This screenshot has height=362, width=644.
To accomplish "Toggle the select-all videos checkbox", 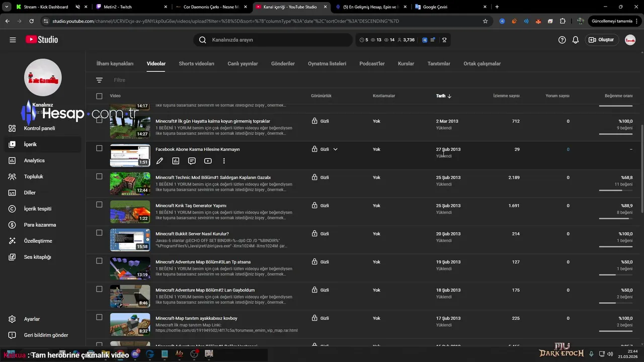I will pos(99,96).
